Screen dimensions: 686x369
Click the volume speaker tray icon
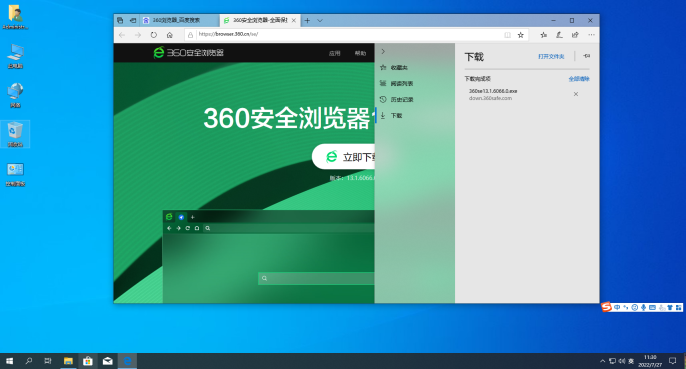[x=622, y=361]
